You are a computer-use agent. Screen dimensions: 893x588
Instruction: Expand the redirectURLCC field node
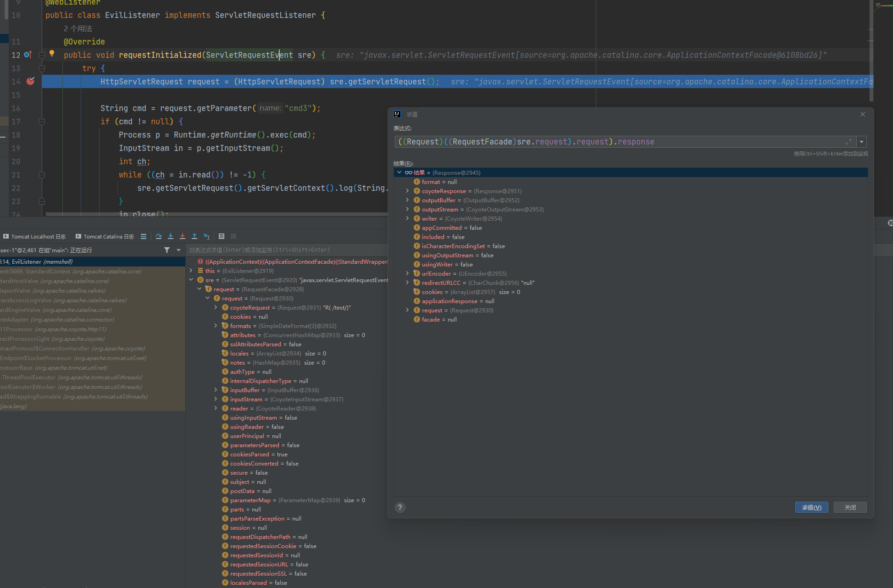tap(407, 283)
